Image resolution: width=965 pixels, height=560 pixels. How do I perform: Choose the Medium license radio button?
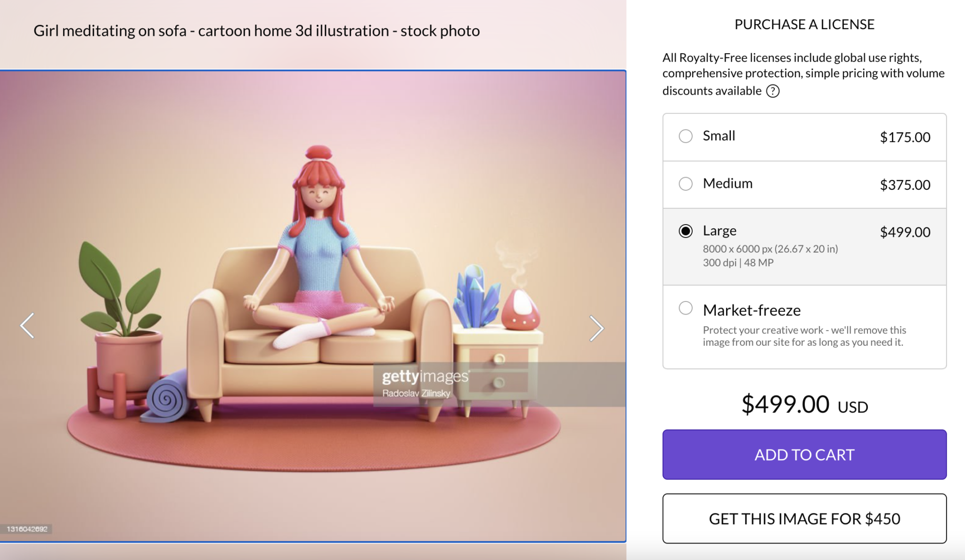click(686, 184)
